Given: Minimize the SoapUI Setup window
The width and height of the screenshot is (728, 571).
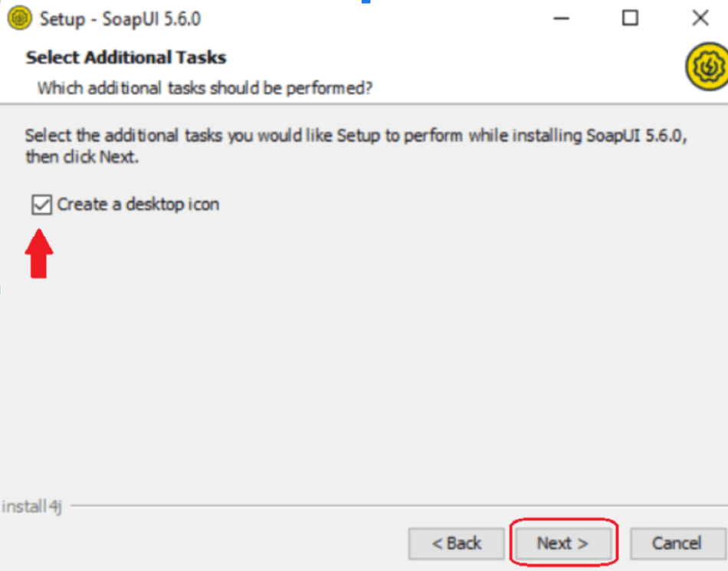Looking at the screenshot, I should point(563,18).
